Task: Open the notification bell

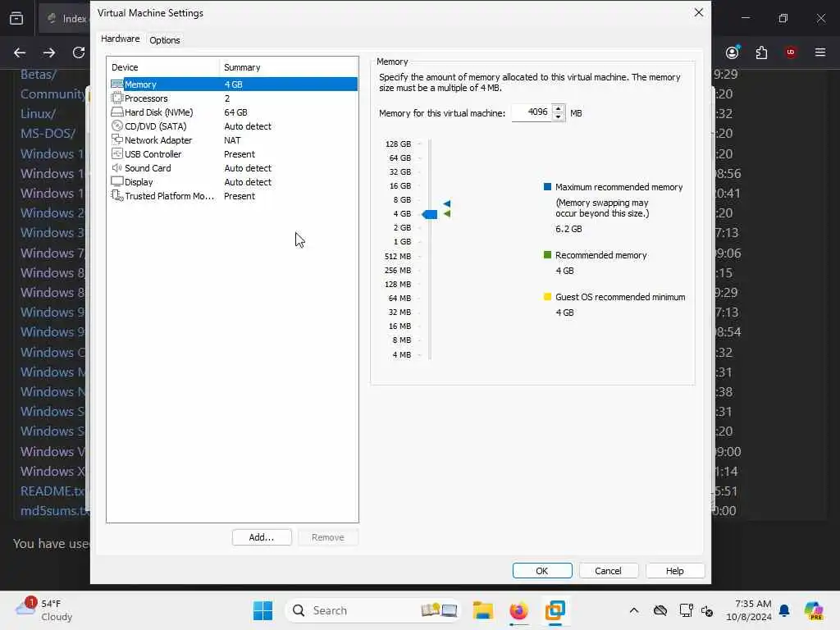Action: click(784, 610)
